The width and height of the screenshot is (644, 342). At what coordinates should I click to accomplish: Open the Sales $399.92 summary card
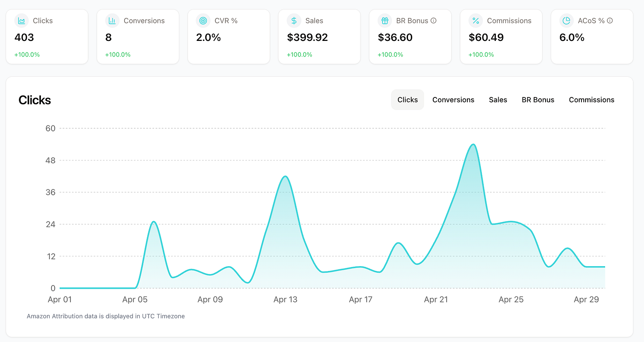tap(319, 36)
